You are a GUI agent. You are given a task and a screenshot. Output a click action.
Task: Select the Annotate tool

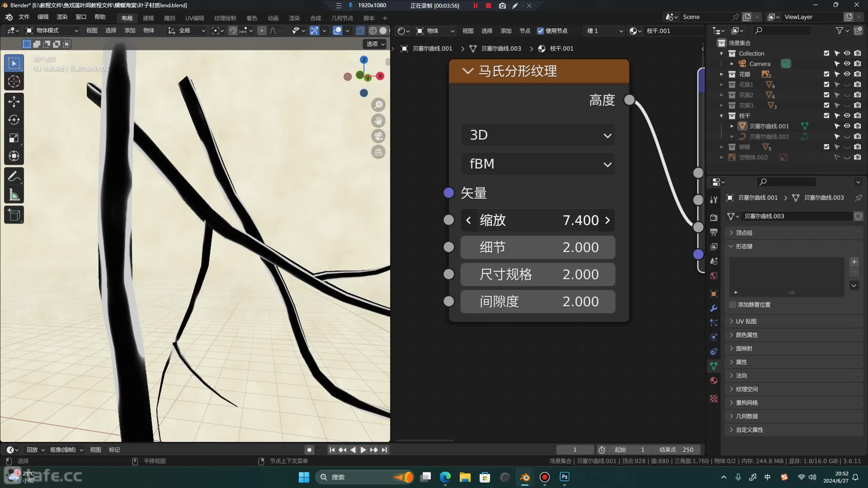(x=14, y=176)
